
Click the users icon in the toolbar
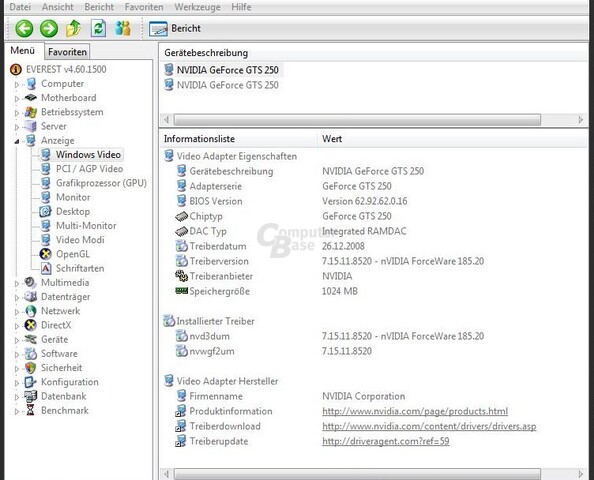click(x=123, y=28)
